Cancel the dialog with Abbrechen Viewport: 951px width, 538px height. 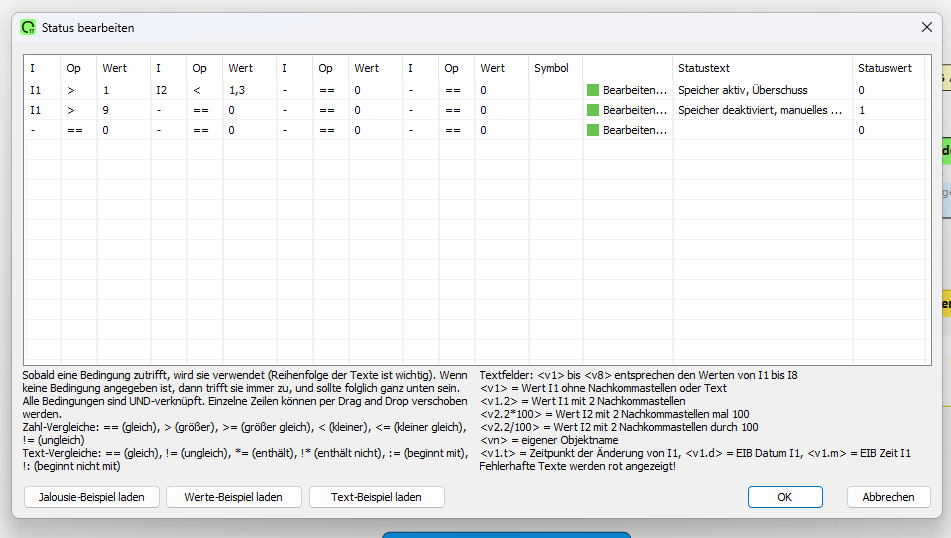(888, 497)
